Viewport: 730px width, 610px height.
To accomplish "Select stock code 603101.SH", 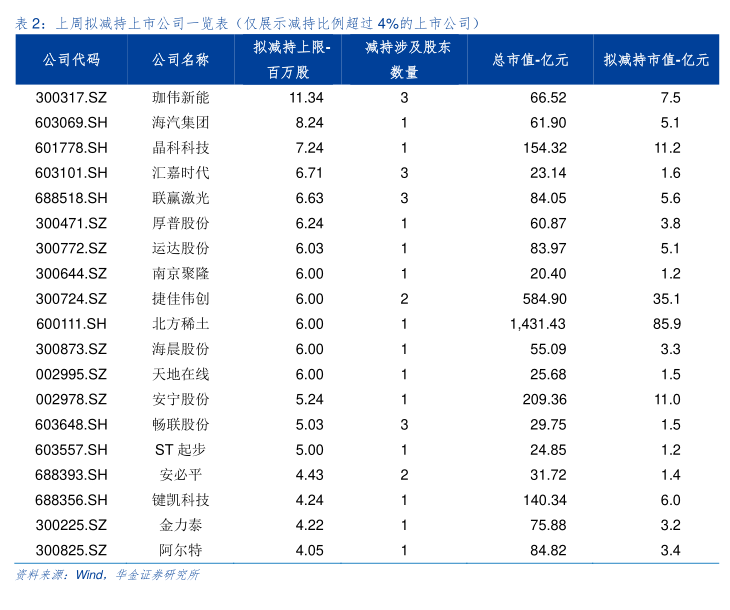I will coord(71,173).
